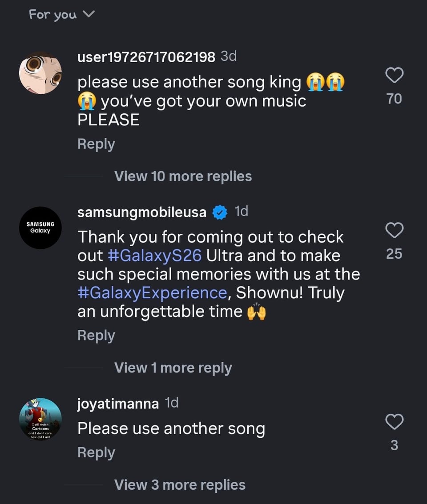Open the "For you" sort dropdown
This screenshot has height=504, width=427.
point(62,15)
